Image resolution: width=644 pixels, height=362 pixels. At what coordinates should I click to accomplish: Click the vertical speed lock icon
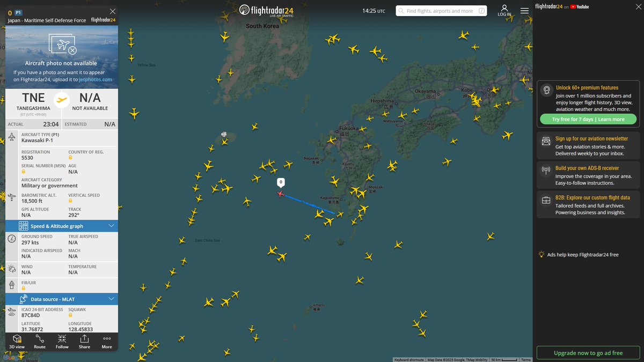click(71, 201)
